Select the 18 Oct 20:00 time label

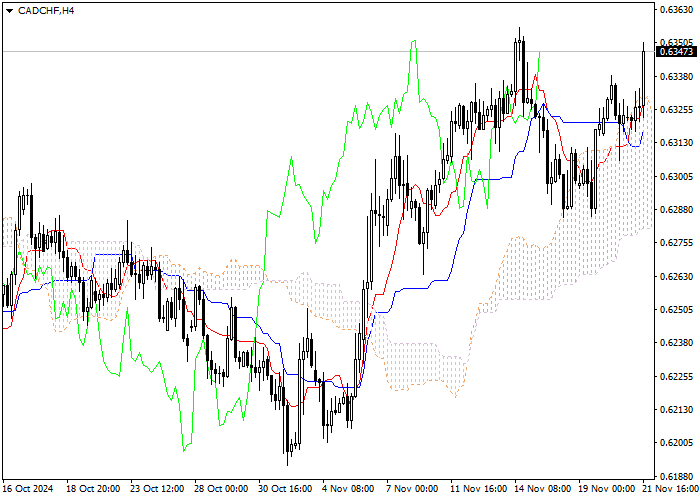93,489
